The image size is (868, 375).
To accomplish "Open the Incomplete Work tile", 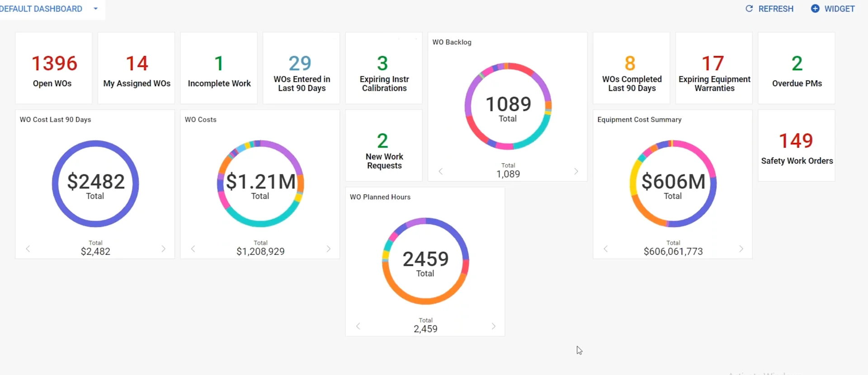I will click(219, 68).
